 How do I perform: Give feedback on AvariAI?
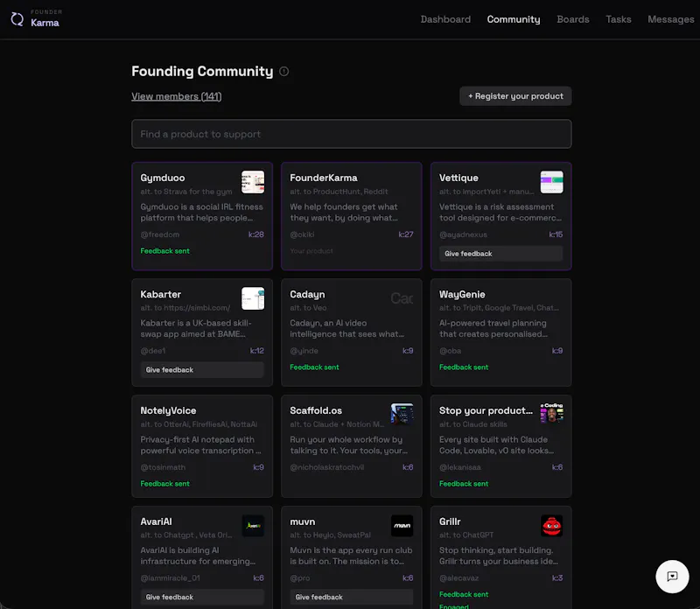pos(202,597)
